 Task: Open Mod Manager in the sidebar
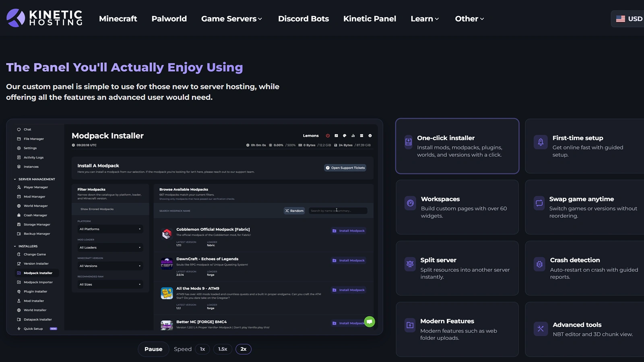[x=31, y=197]
